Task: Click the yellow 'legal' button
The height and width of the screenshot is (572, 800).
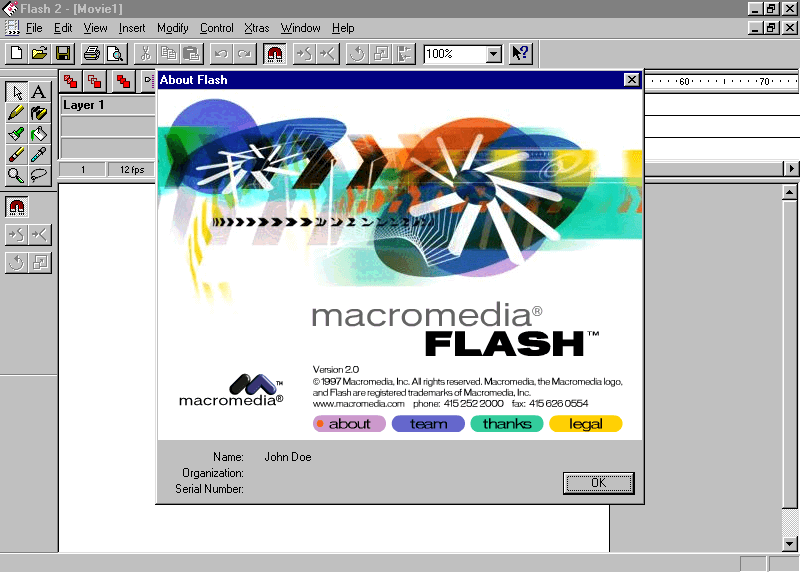Action: pos(586,424)
